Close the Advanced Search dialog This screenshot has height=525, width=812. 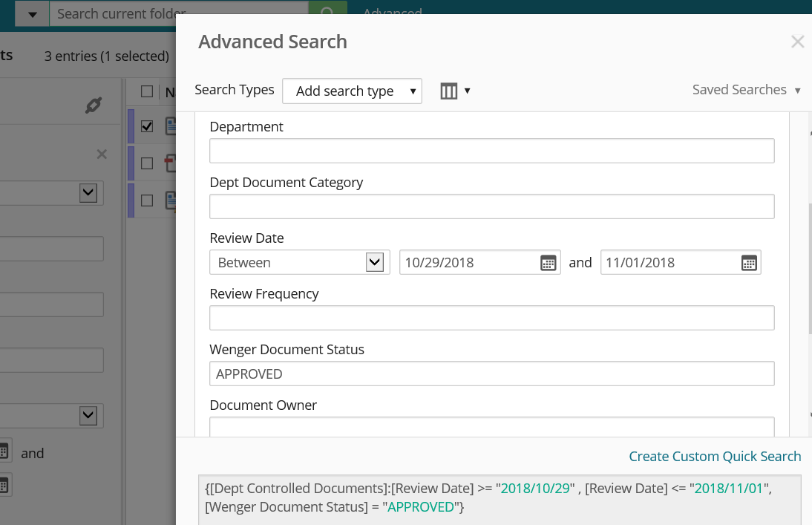click(x=797, y=42)
